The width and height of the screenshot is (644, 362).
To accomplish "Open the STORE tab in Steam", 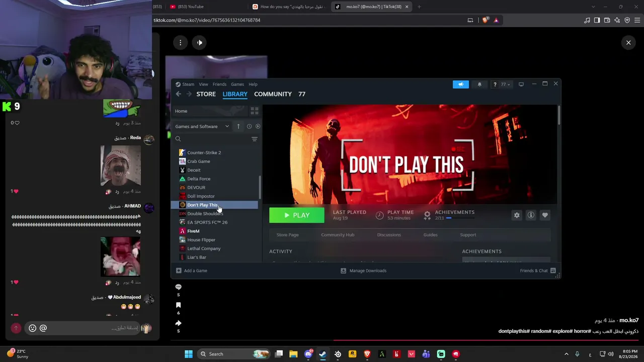I will [206, 94].
